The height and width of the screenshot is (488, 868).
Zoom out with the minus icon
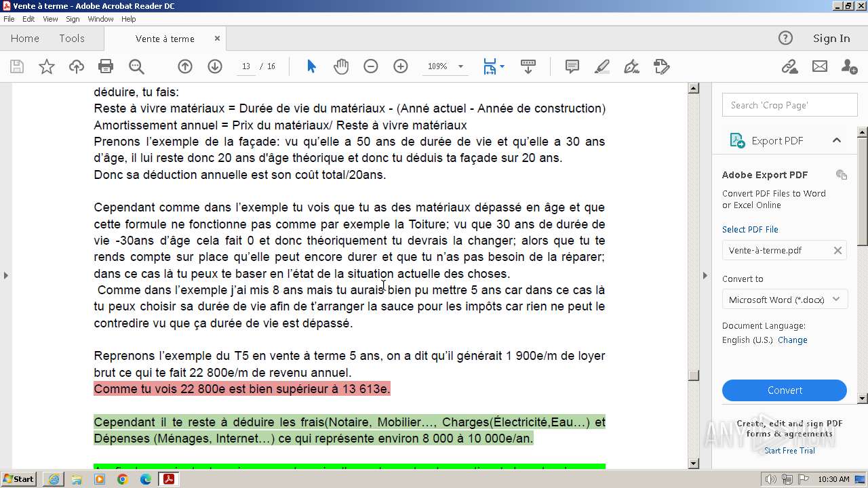click(x=371, y=66)
